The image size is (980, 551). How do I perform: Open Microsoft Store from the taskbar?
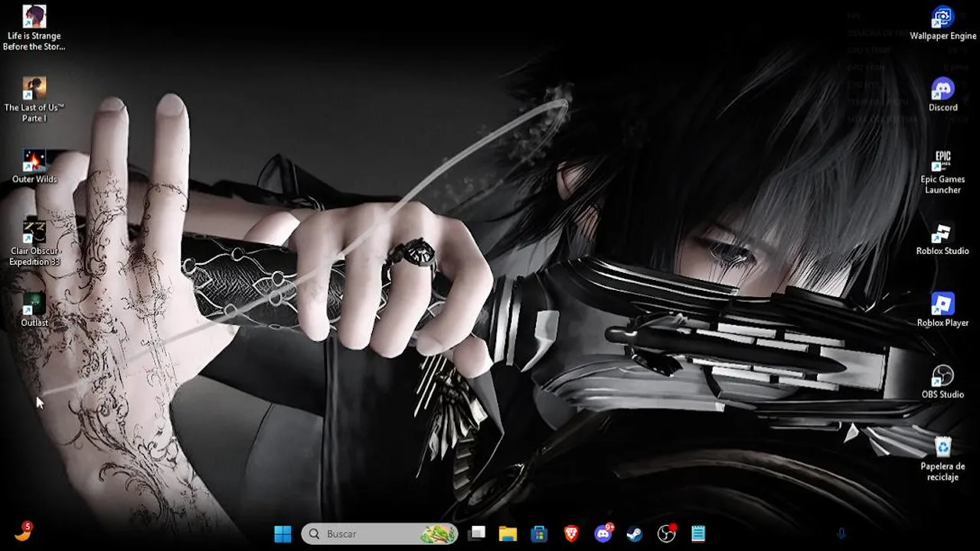(539, 533)
